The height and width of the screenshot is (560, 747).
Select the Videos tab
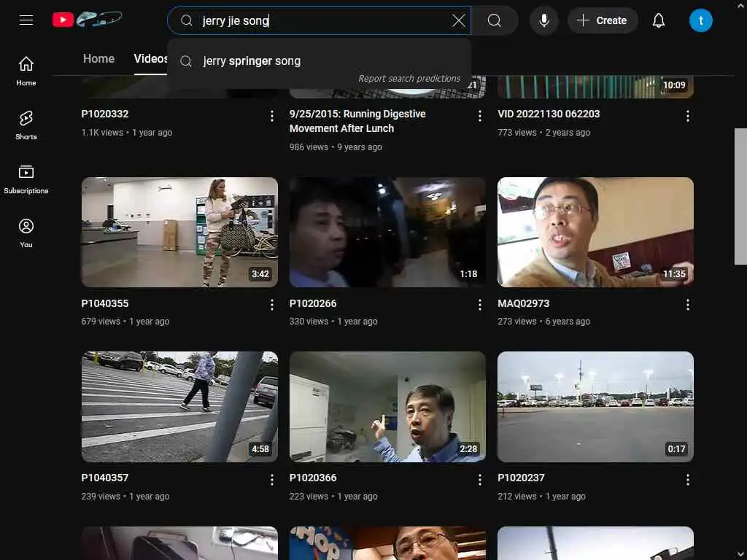tap(150, 58)
